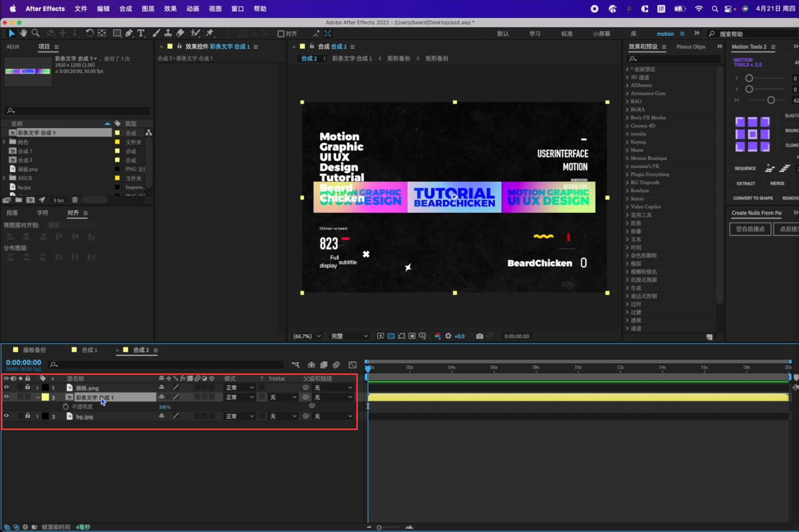Hide the 彩条文字 合成 1 layer eye icon
This screenshot has height=532, width=799.
pyautogui.click(x=6, y=397)
